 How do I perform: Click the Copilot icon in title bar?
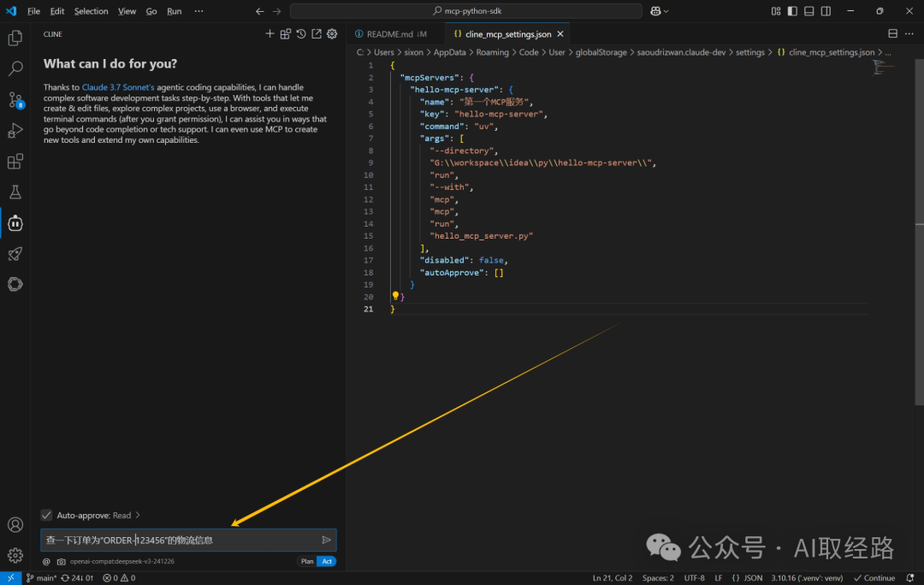pyautogui.click(x=655, y=11)
